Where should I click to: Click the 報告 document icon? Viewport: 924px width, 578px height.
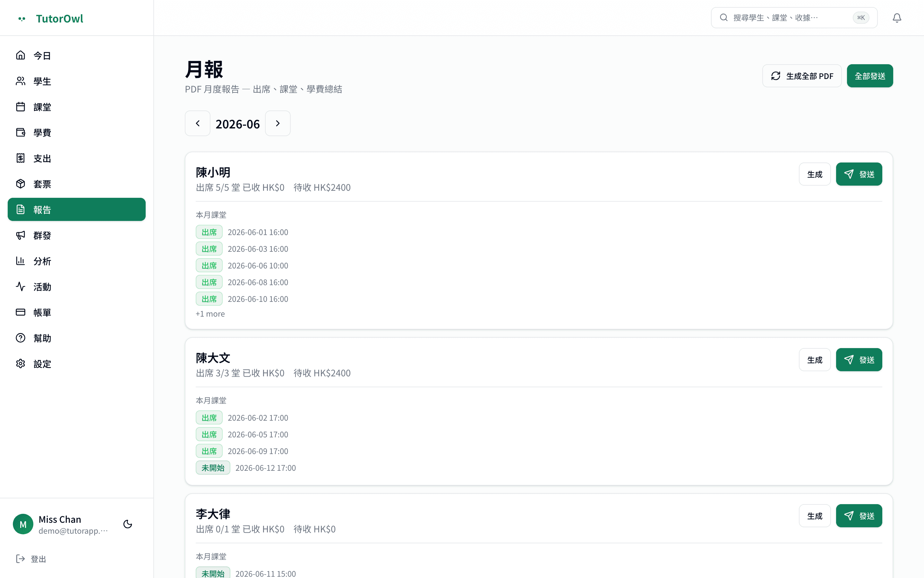(x=21, y=209)
